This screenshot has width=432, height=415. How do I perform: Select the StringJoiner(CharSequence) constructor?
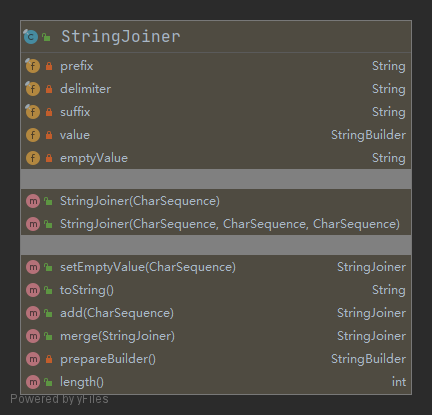pyautogui.click(x=140, y=201)
